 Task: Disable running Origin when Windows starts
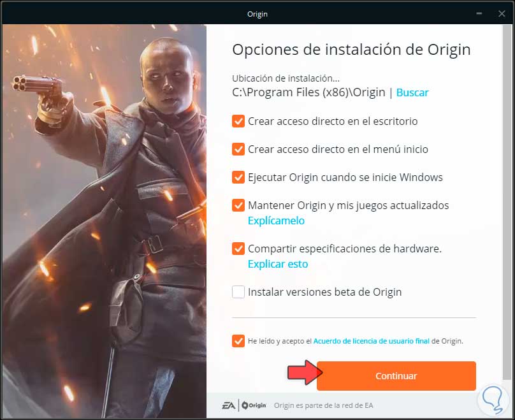tap(238, 177)
